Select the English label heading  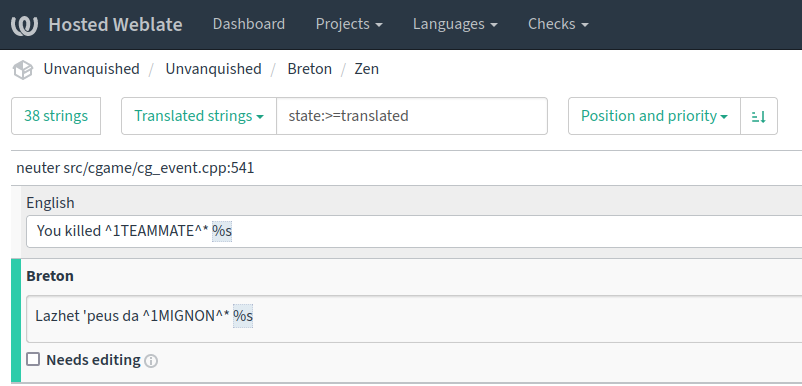pyautogui.click(x=51, y=203)
